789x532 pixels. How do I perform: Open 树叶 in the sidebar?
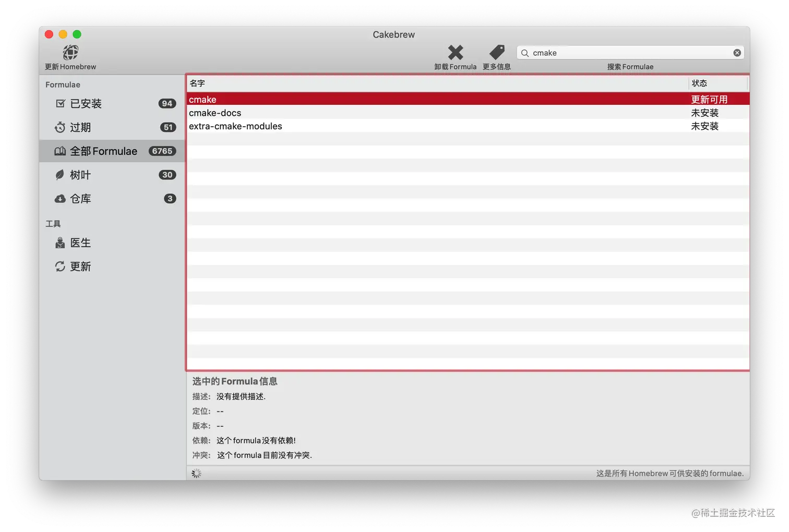[x=80, y=175]
